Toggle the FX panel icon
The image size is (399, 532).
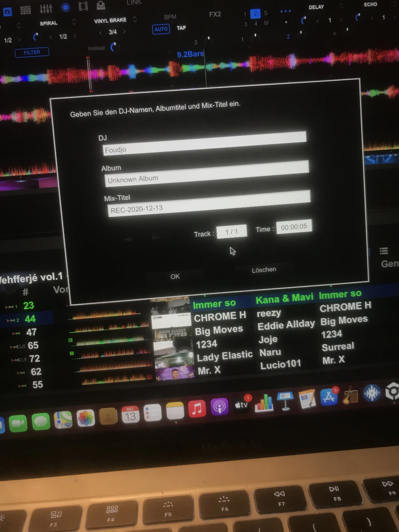(8, 11)
